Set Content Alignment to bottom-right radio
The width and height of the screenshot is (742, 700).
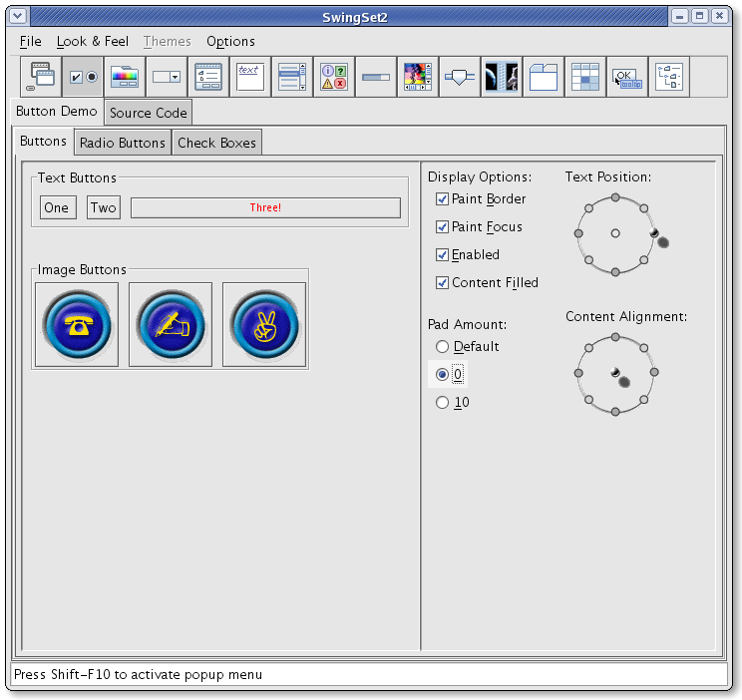[643, 400]
